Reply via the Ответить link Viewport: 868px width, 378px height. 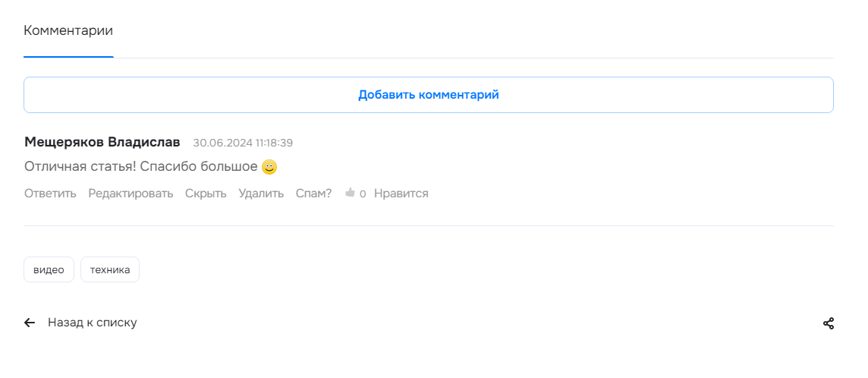tap(50, 193)
